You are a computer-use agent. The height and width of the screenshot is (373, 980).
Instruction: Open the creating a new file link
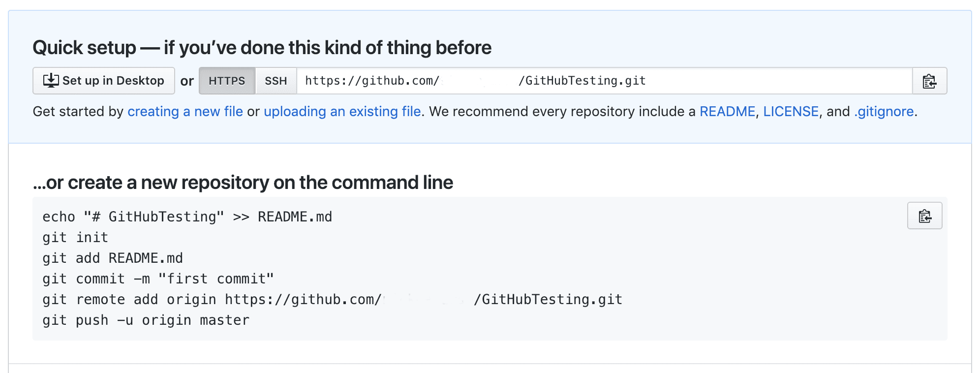[184, 111]
